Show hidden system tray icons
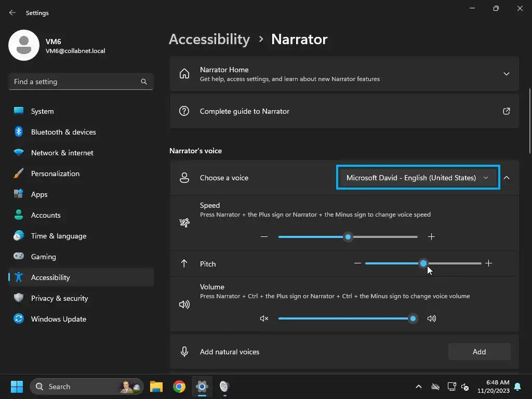532x399 pixels. pos(419,387)
